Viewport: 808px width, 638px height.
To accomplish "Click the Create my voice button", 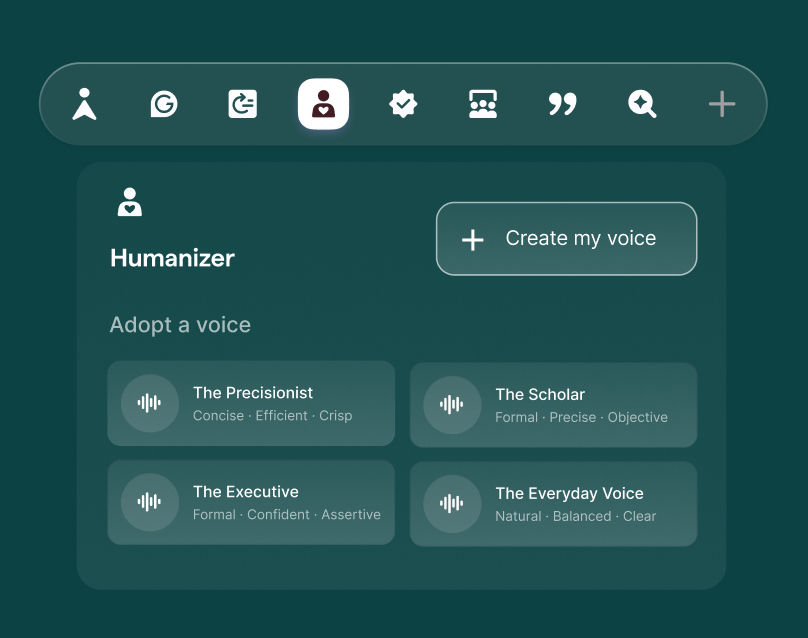I will tap(566, 238).
